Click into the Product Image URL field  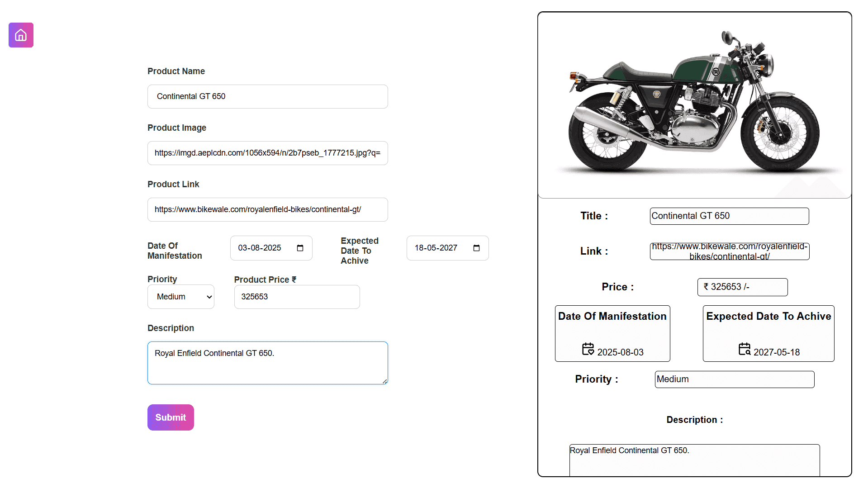tap(267, 153)
